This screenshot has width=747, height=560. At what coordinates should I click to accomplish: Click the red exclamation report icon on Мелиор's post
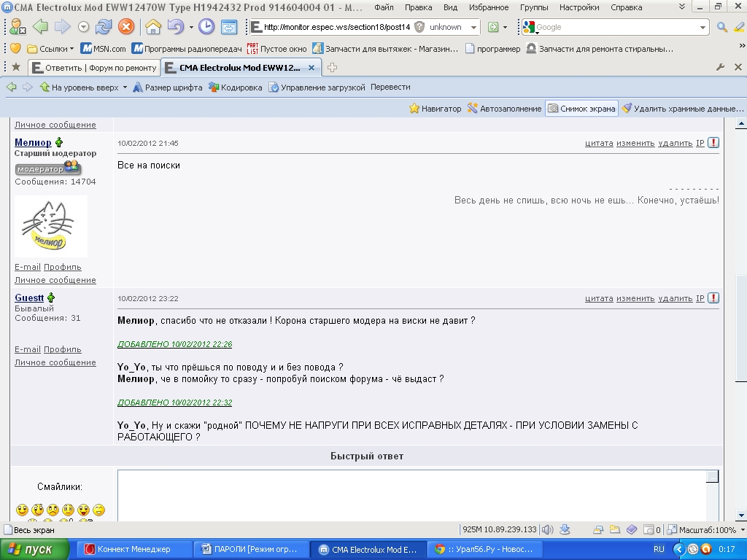click(713, 143)
